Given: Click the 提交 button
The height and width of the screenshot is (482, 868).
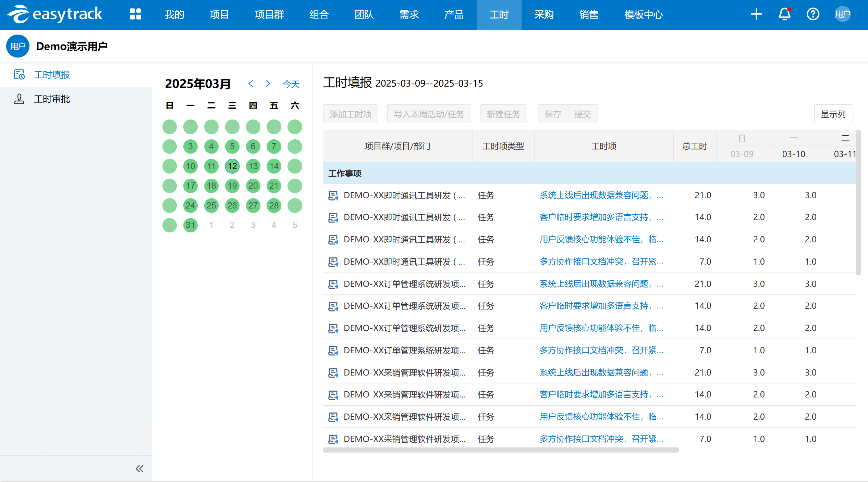Looking at the screenshot, I should (583, 114).
